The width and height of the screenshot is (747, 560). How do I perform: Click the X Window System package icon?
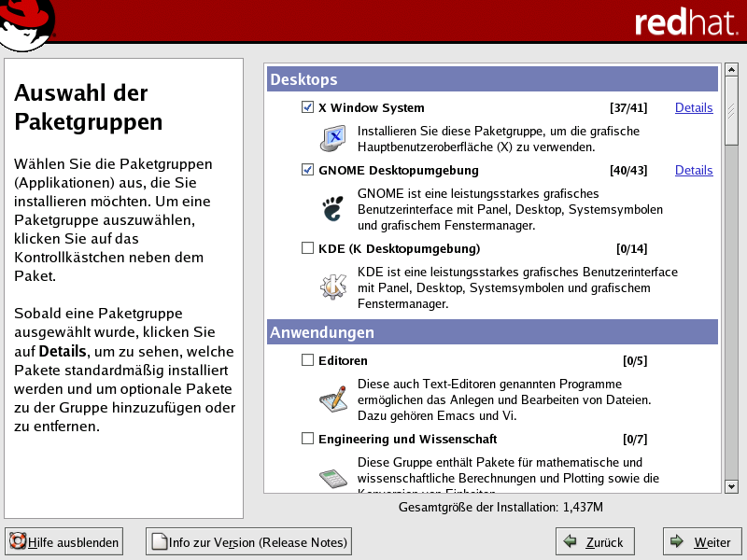[332, 139]
